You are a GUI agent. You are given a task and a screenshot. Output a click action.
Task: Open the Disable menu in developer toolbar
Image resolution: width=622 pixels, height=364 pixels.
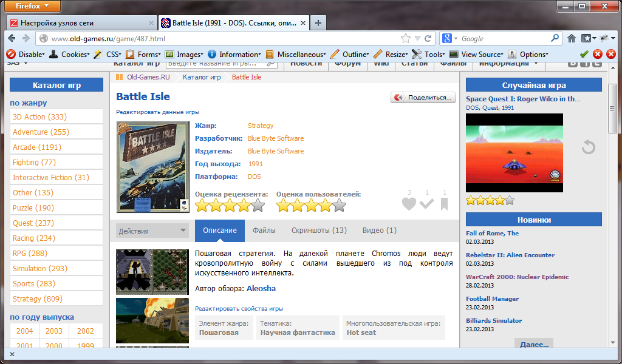(x=26, y=54)
